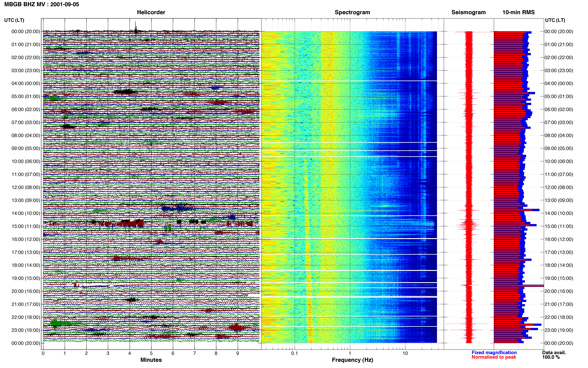Click right-side time label 15:00 (11:00)
The width and height of the screenshot is (588, 368).
[559, 226]
